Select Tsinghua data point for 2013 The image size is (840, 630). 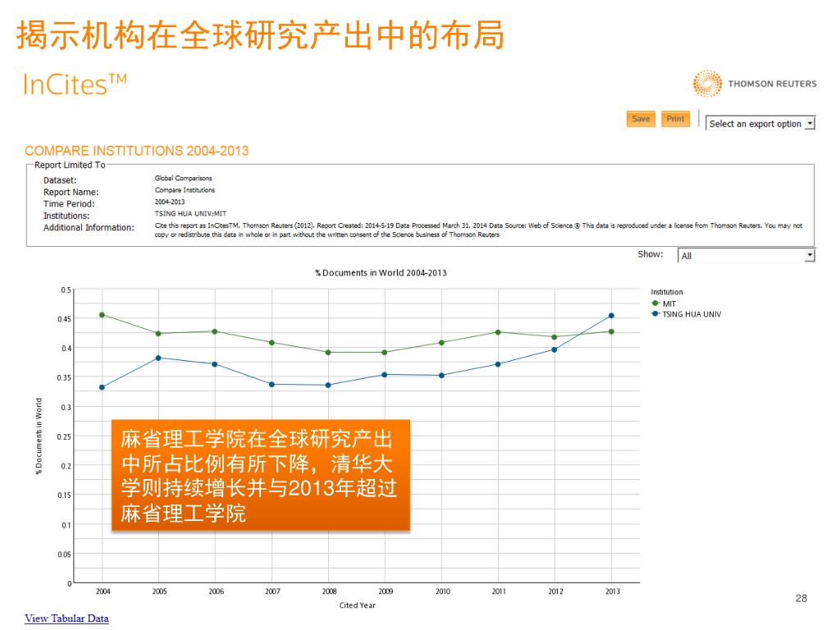[x=611, y=316]
